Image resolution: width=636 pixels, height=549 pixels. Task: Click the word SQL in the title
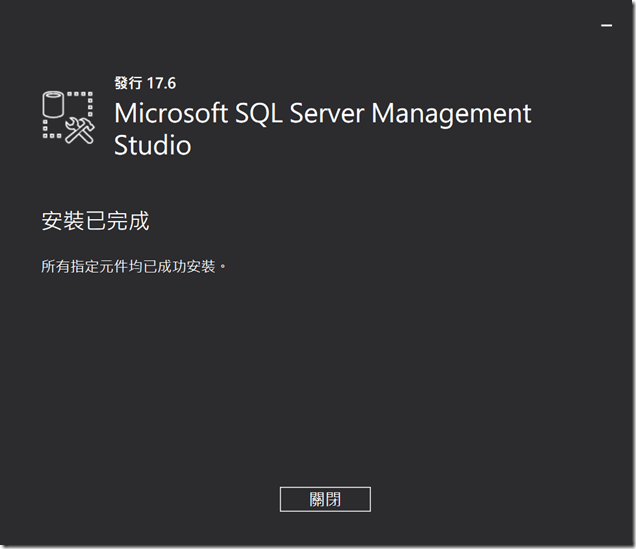(x=259, y=113)
